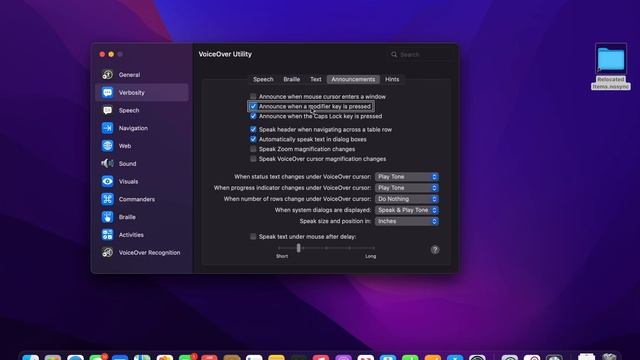Open the VoiceOver Recognition category

(x=142, y=253)
